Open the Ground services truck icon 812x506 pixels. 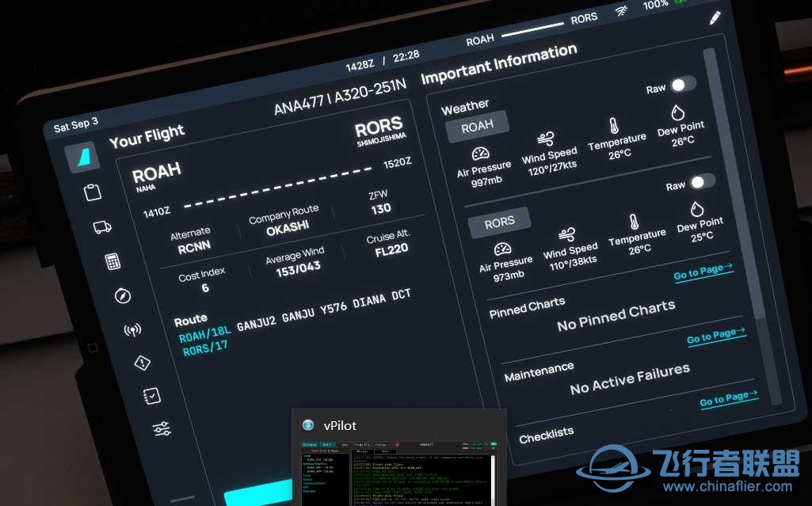102,227
